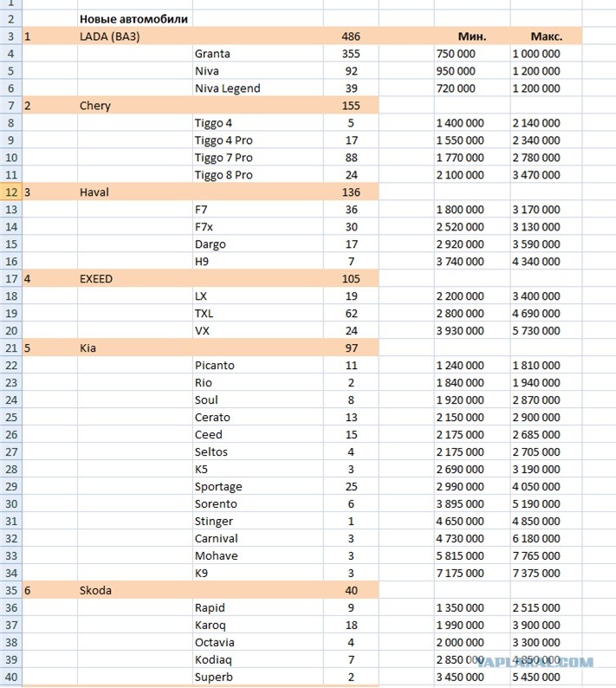Select row header 12

11,192
